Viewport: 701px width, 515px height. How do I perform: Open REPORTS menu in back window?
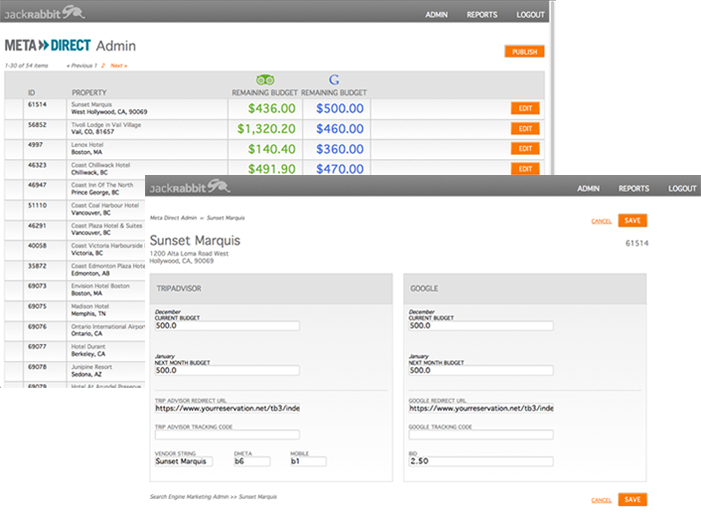coord(482,15)
